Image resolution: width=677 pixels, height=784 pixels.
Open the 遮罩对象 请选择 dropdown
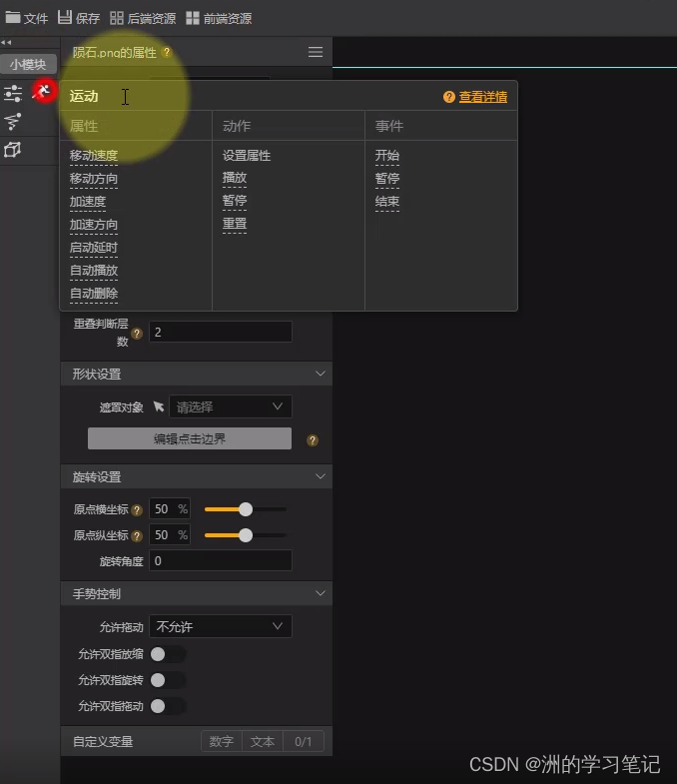click(x=230, y=407)
